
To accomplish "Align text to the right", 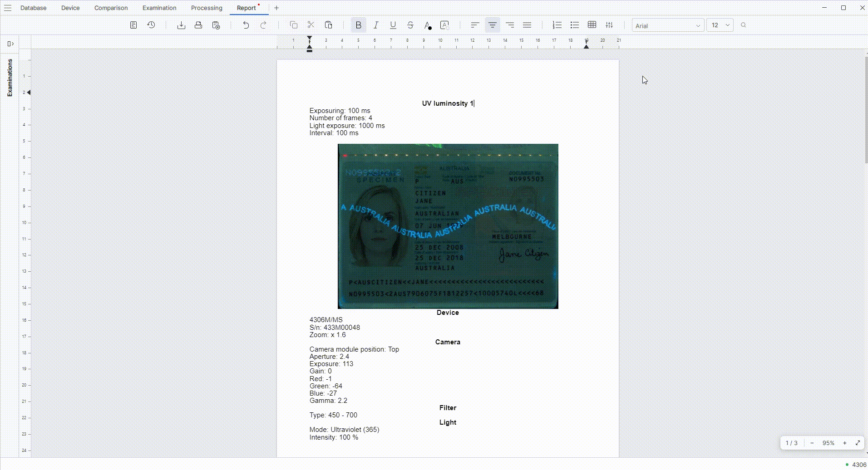I will coord(510,25).
